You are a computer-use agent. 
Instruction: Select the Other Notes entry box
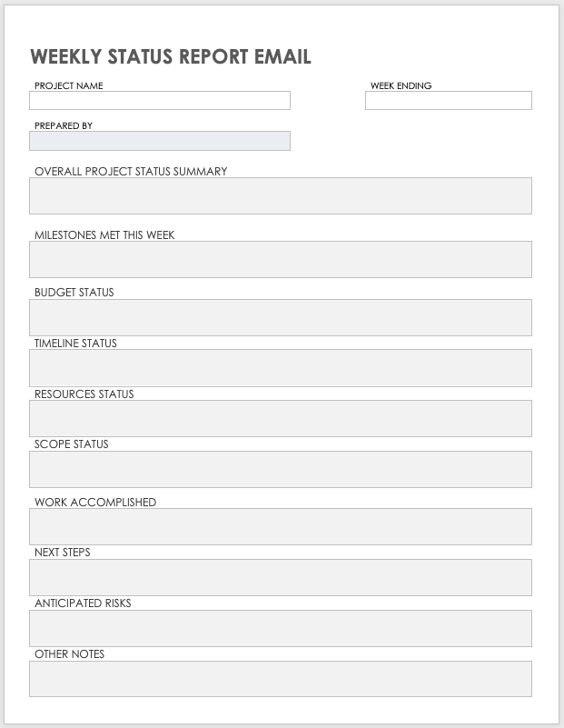point(280,679)
